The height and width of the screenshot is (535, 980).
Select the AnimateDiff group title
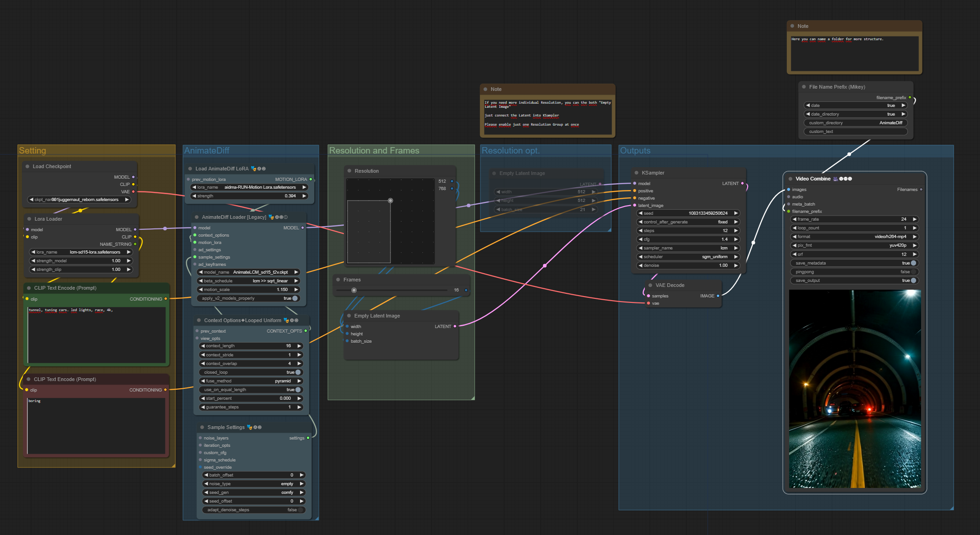[x=206, y=150]
